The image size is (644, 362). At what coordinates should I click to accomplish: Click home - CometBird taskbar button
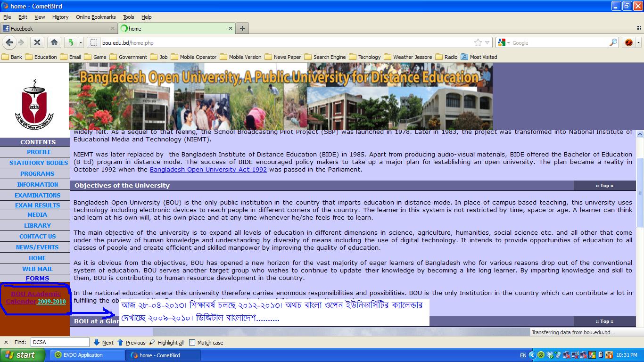163,355
